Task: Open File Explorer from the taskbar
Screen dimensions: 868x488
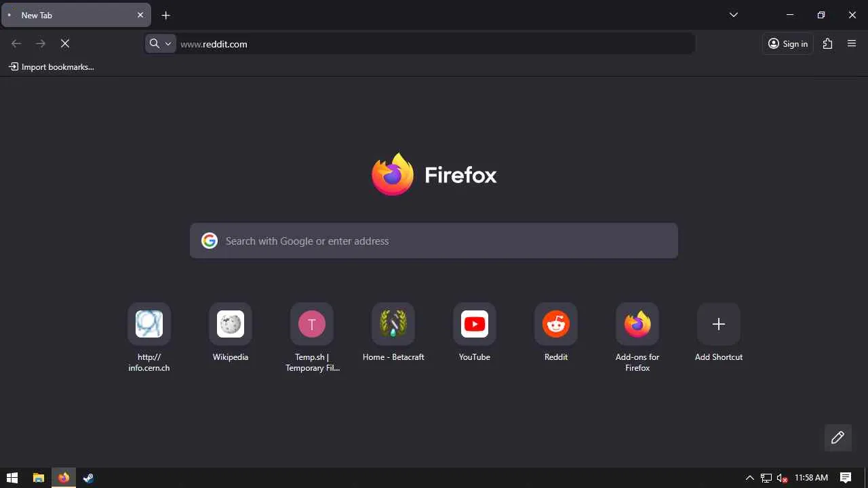Action: [x=39, y=478]
